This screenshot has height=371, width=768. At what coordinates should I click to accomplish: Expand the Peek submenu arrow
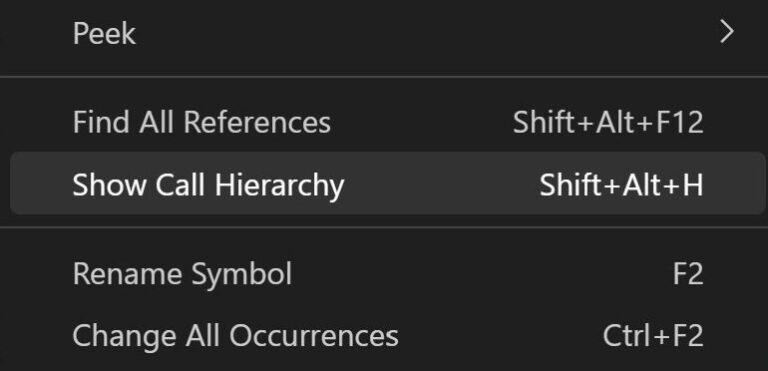(x=727, y=33)
